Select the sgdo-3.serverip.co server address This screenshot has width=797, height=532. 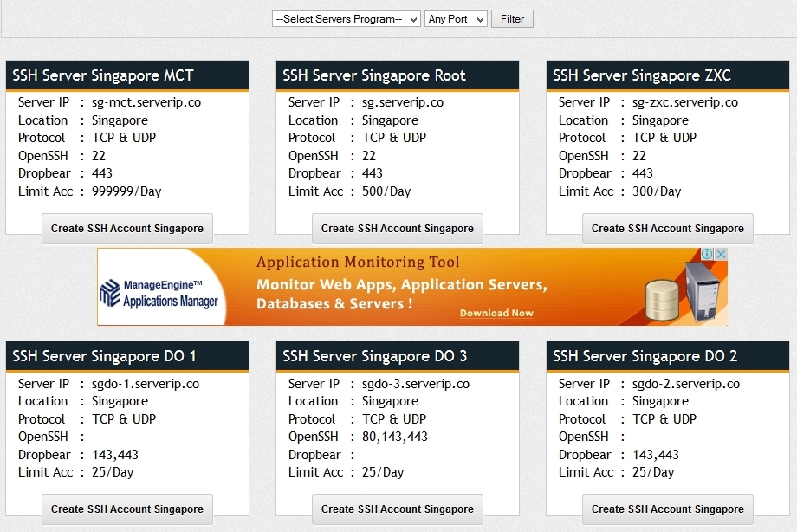click(415, 383)
